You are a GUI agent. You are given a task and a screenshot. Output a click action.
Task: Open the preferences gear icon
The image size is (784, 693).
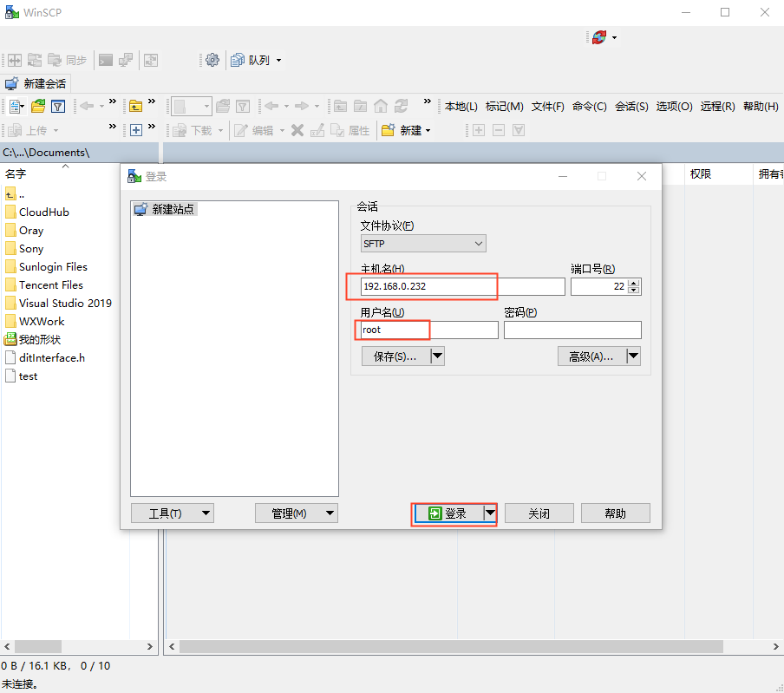[x=212, y=60]
